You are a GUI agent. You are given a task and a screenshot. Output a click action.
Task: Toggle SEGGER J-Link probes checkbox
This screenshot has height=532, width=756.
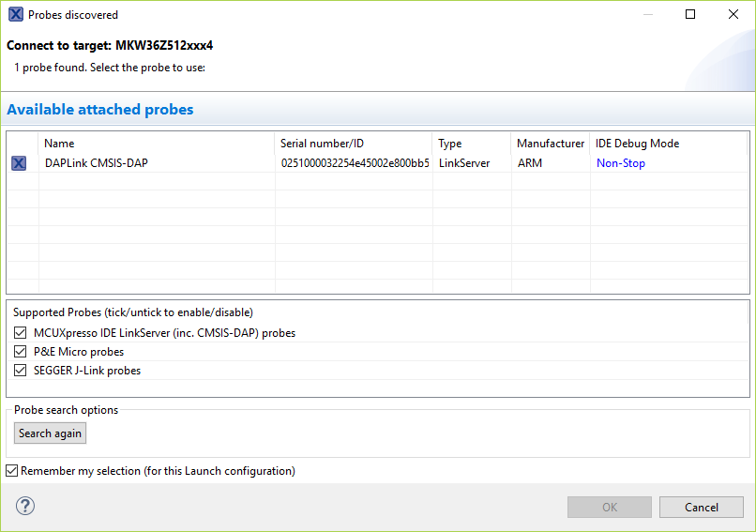coord(21,371)
